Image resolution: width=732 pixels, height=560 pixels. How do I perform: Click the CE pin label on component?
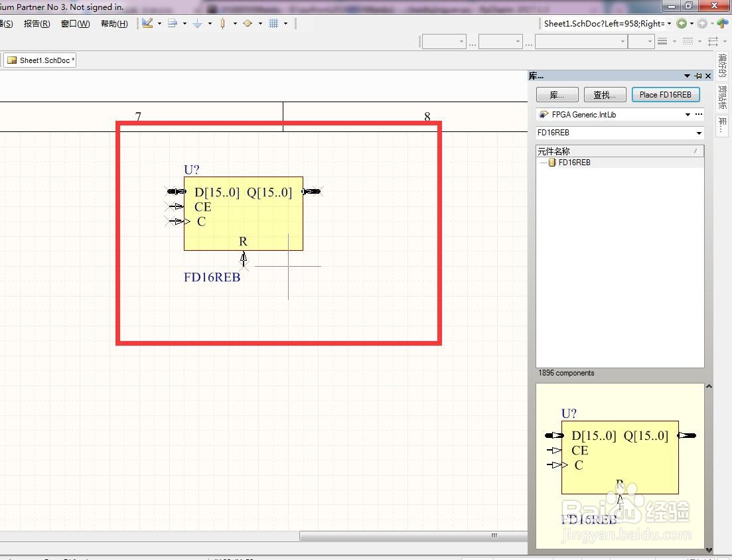point(202,207)
